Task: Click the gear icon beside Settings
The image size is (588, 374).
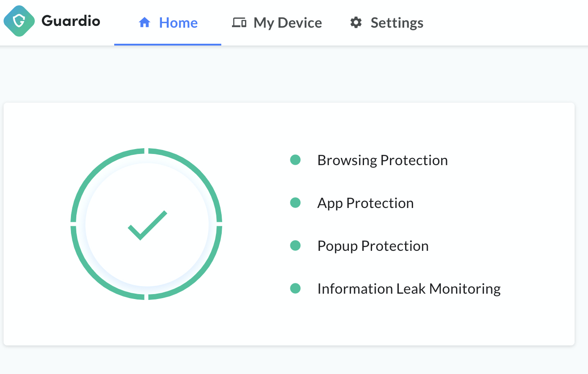Action: tap(356, 23)
